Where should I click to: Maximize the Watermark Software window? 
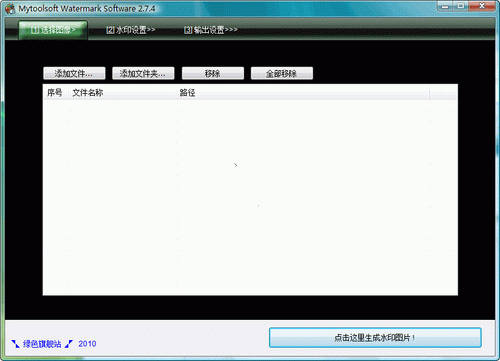pyautogui.click(x=461, y=6)
